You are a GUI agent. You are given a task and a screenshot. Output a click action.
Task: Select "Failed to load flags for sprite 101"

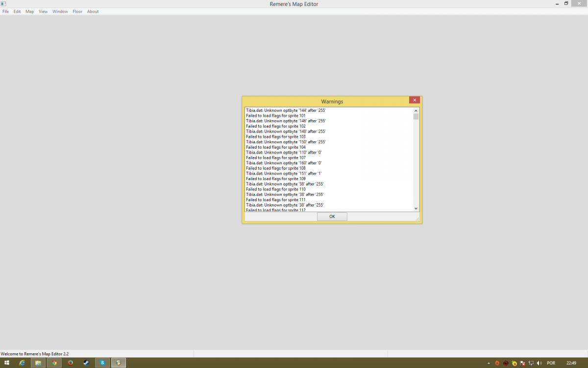tap(275, 116)
